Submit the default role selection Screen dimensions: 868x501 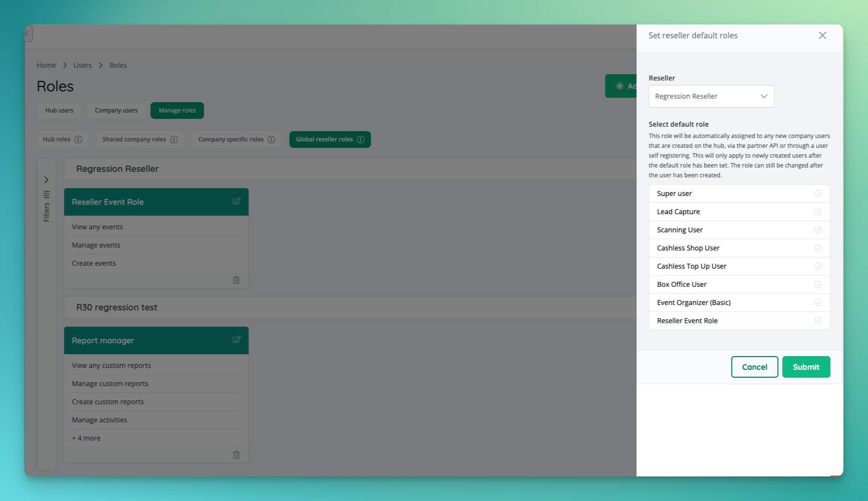(x=806, y=367)
